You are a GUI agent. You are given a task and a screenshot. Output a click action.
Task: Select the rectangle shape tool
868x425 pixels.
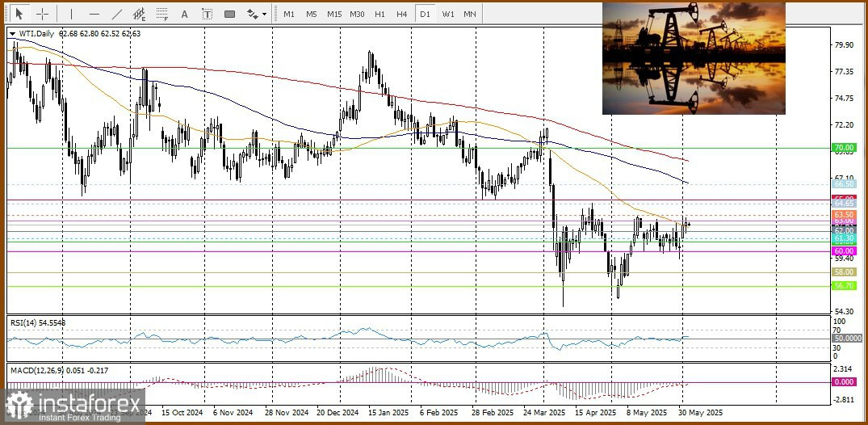(230, 14)
